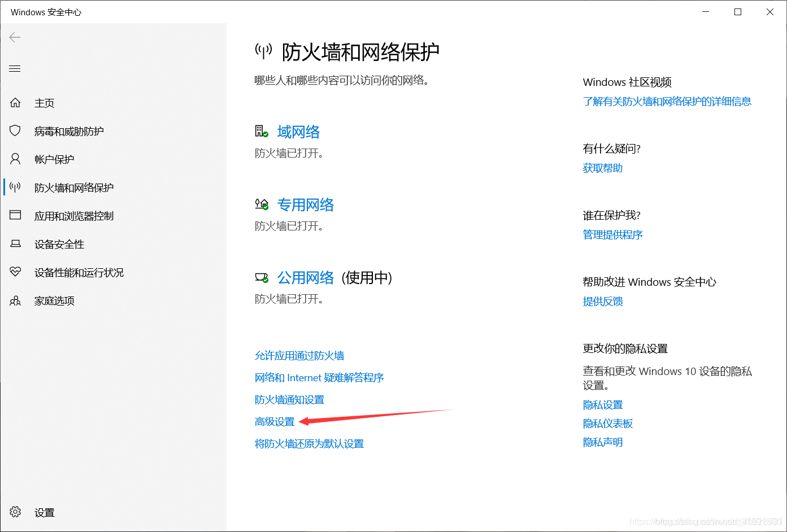Click the large antenna icon beside the page heading
This screenshot has height=532, width=787.
pyautogui.click(x=263, y=51)
